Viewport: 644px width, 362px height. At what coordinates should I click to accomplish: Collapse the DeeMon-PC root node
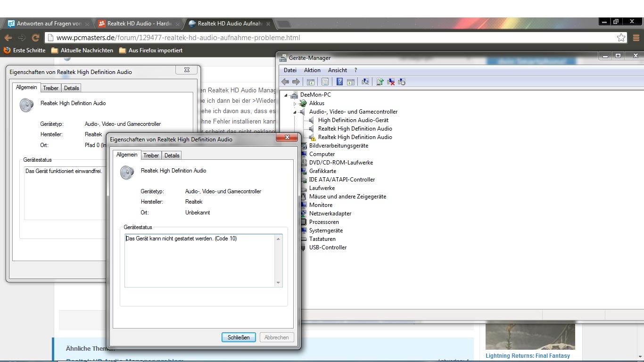click(286, 95)
